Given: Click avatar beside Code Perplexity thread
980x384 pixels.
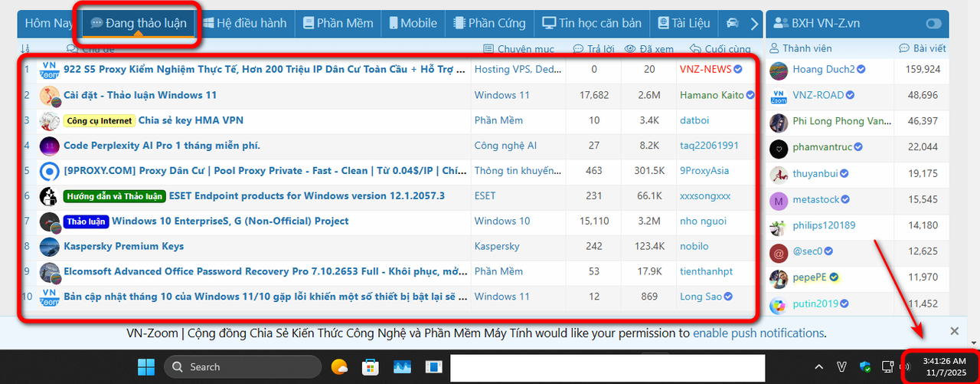Looking at the screenshot, I should pyautogui.click(x=49, y=146).
